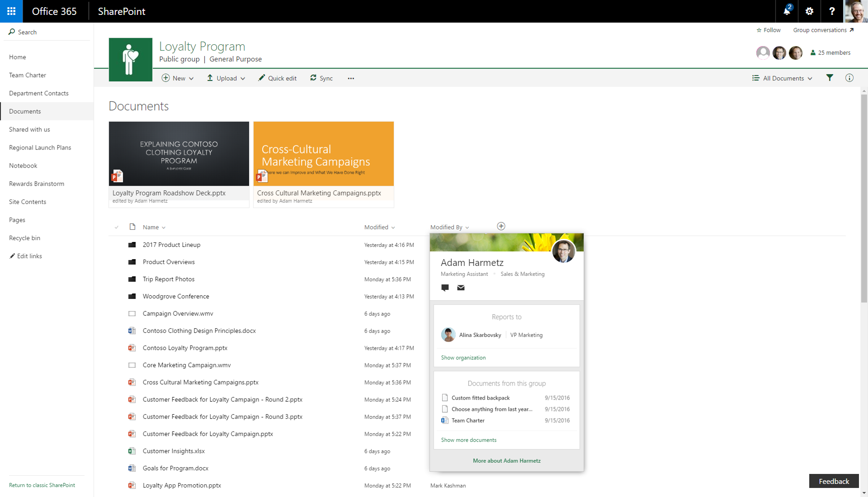Open Team Charter in the navigation
The image size is (868, 497).
[28, 75]
